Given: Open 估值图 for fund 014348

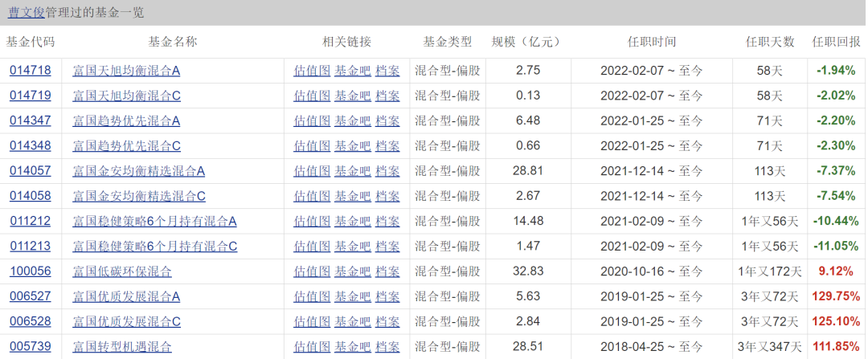Looking at the screenshot, I should tap(312, 145).
